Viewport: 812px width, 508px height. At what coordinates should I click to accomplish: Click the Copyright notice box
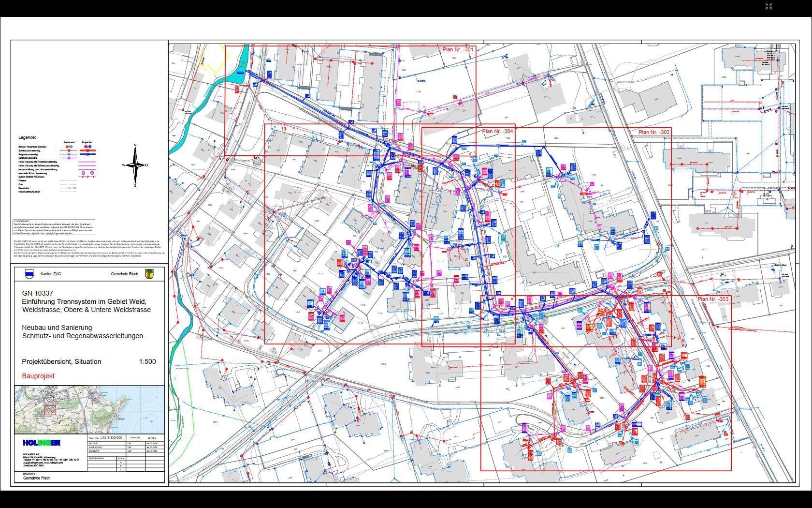click(54, 226)
